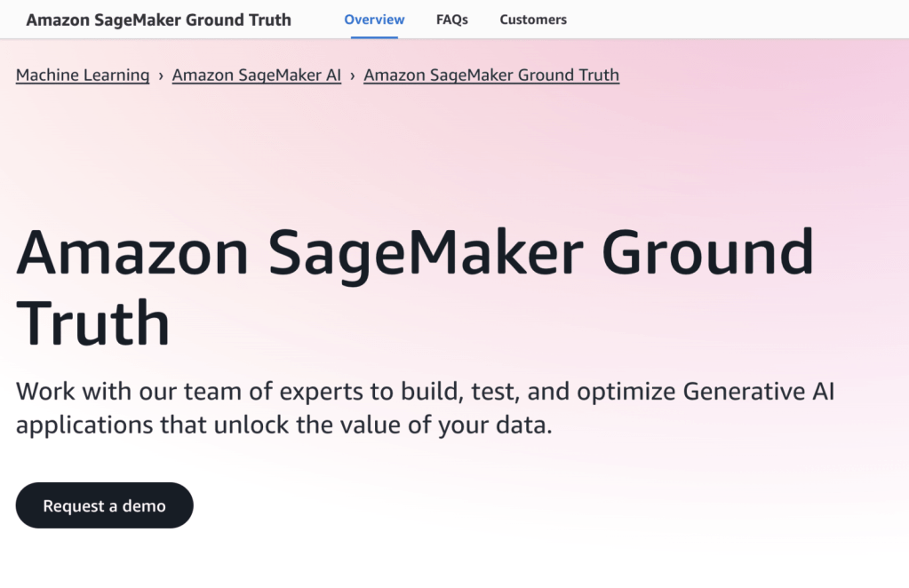Go to the Customers tab

coord(533,20)
